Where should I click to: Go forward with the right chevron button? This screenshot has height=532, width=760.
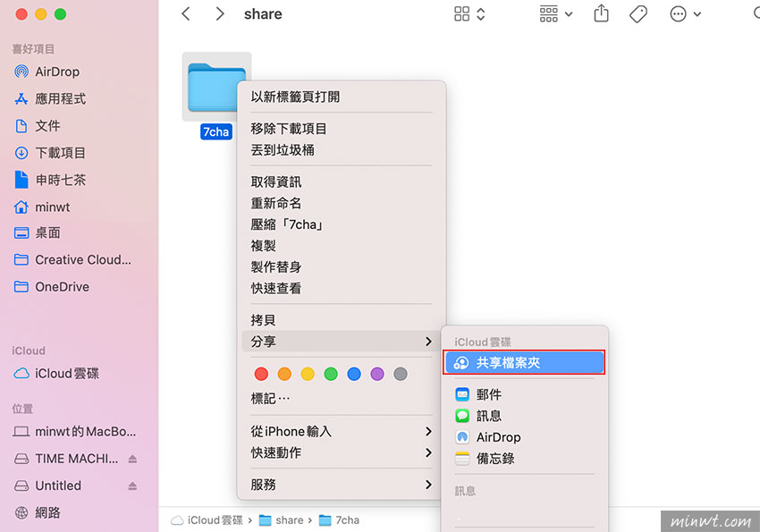click(x=220, y=13)
